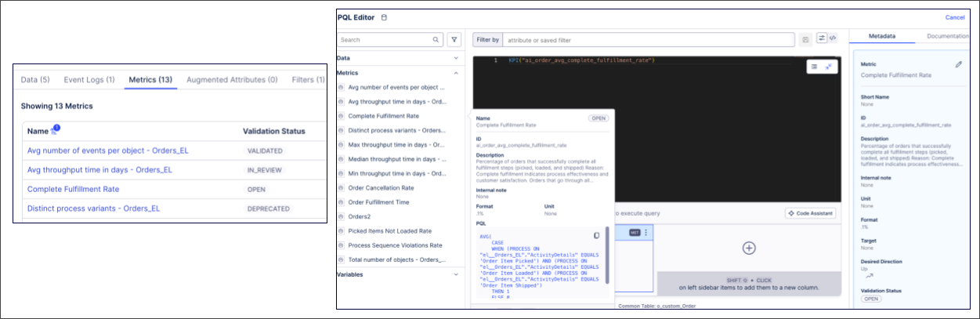The width and height of the screenshot is (980, 319).
Task: Click the Validation Status column header
Action: 274,131
